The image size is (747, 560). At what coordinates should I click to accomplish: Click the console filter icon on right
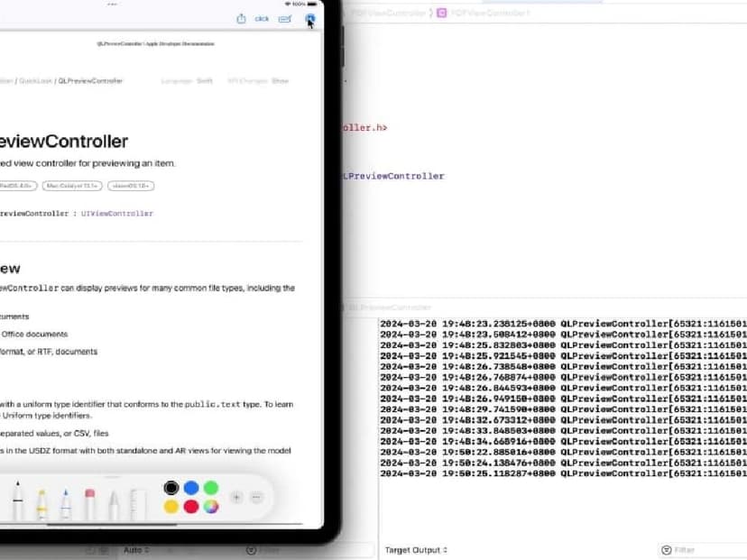667,550
